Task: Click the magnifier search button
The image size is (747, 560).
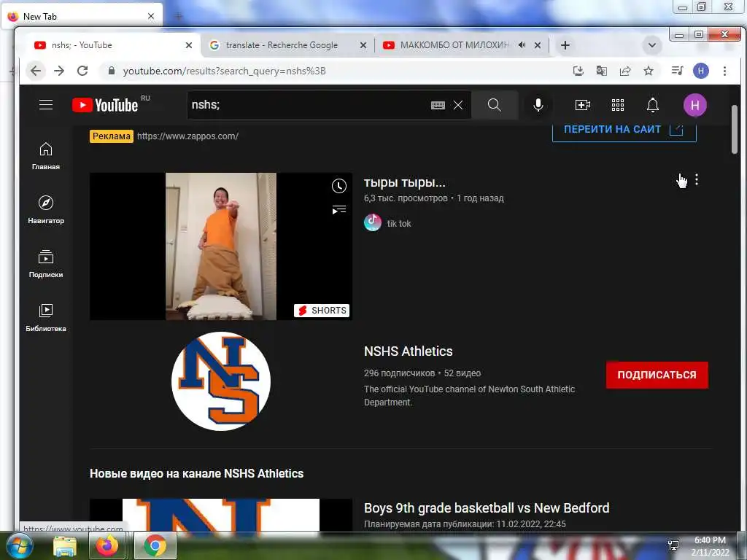Action: (x=495, y=105)
